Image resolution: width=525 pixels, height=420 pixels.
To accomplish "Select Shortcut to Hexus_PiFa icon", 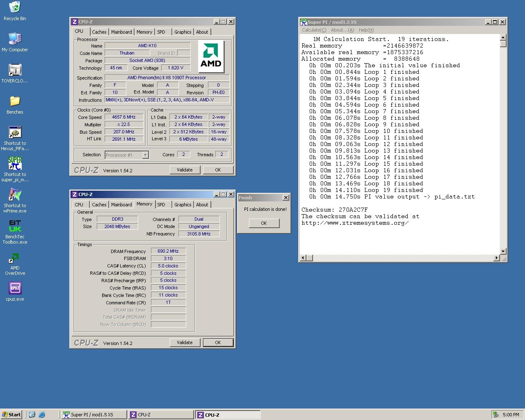I will 15,138.
